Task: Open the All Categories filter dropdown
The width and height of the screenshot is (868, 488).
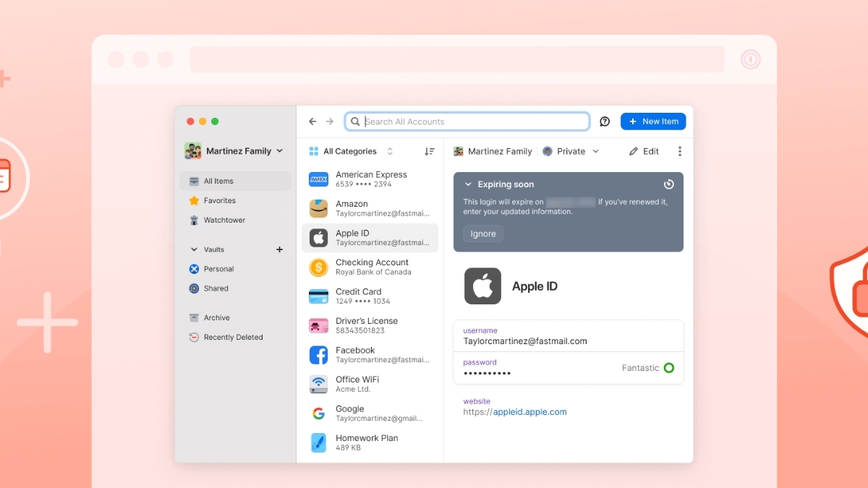Action: [x=351, y=151]
